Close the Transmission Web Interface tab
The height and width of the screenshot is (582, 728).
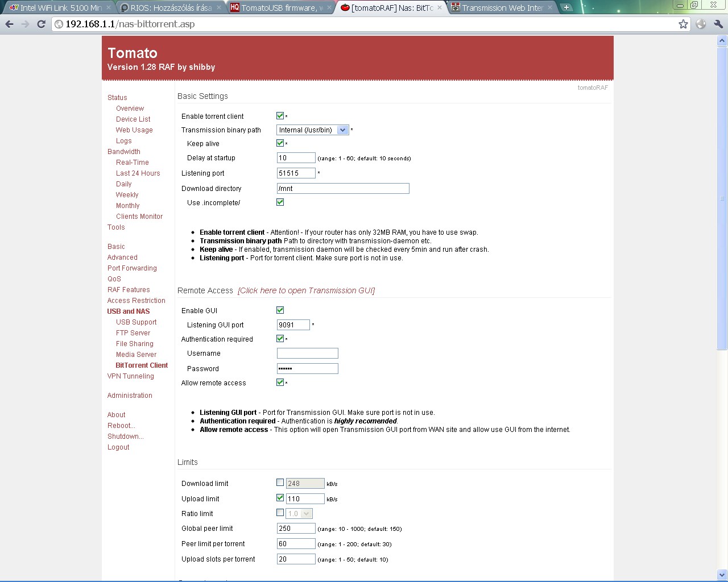(550, 8)
